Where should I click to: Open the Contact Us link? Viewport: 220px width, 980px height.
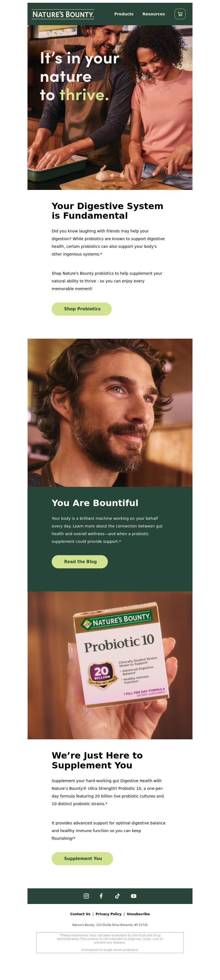80,914
